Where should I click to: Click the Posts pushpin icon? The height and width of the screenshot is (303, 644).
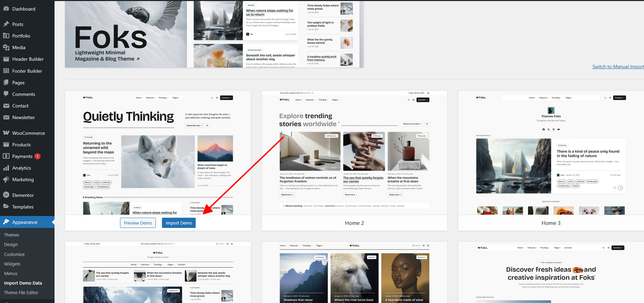(x=6, y=24)
